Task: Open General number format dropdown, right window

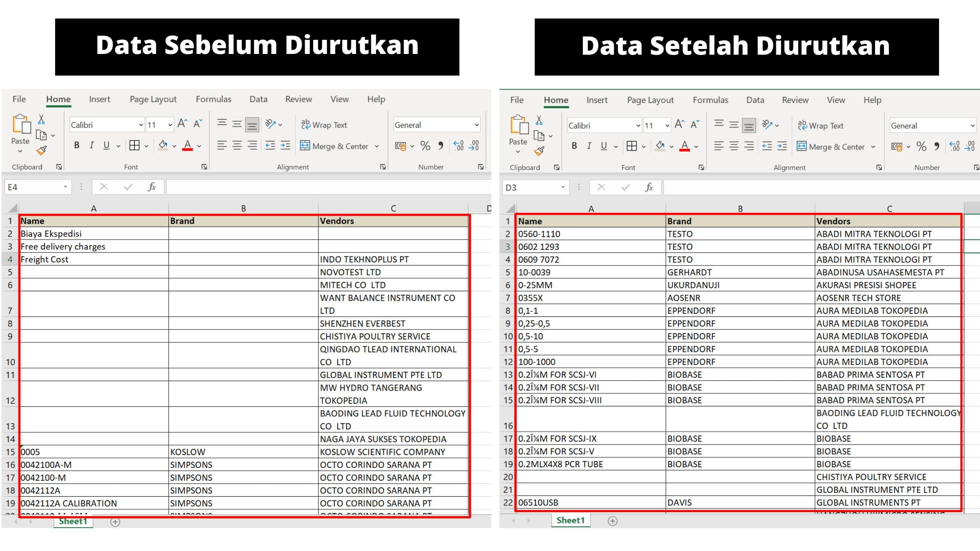Action: [972, 126]
